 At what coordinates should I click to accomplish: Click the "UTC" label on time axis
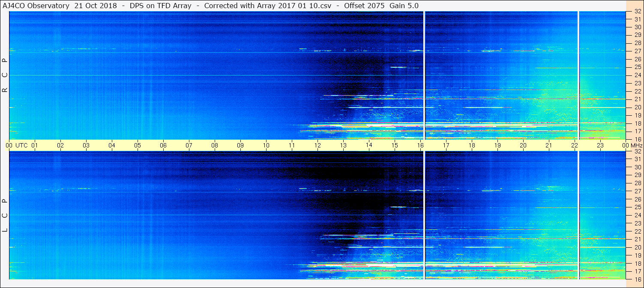[x=21, y=145]
